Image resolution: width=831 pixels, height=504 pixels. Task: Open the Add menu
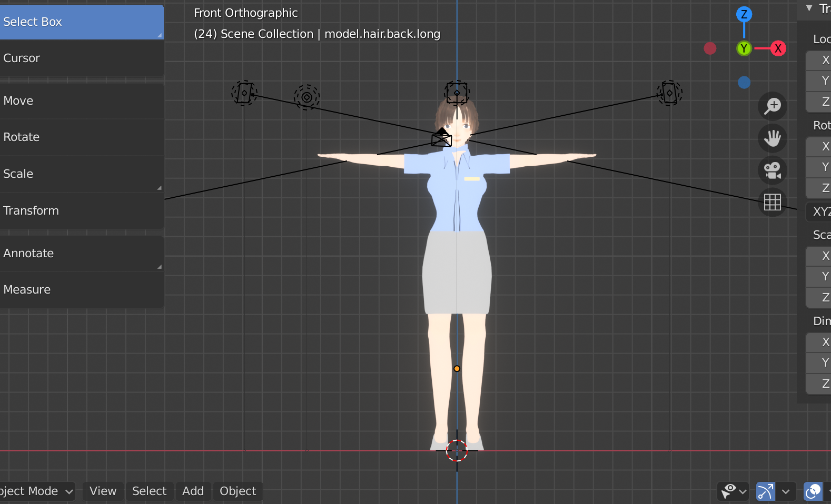point(193,491)
